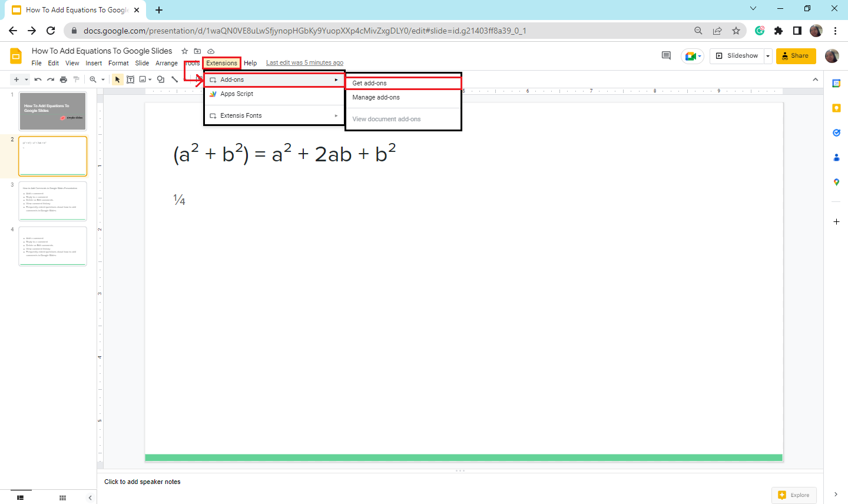Open the Google Keep side panel
Screen dimensions: 848x504
click(836, 108)
